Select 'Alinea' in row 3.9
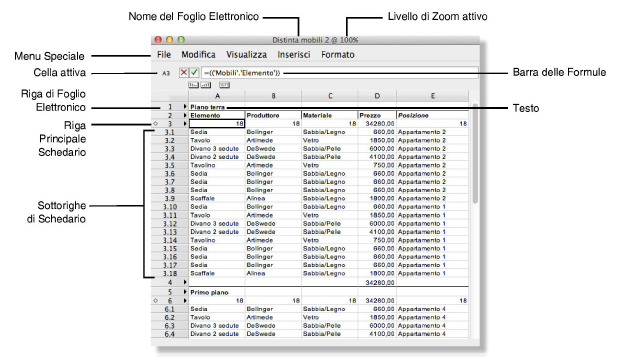Viewport: 623px width, 361px height. coord(273,199)
